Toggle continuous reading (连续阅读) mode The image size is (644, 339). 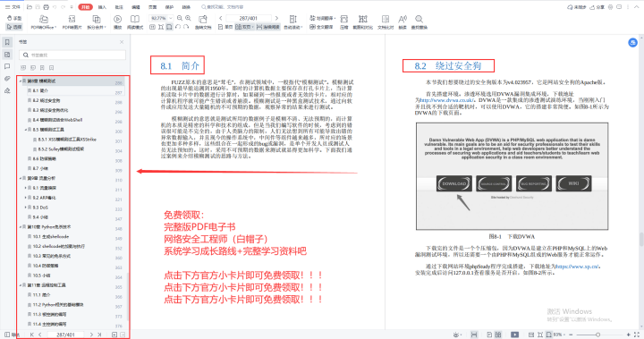267,27
